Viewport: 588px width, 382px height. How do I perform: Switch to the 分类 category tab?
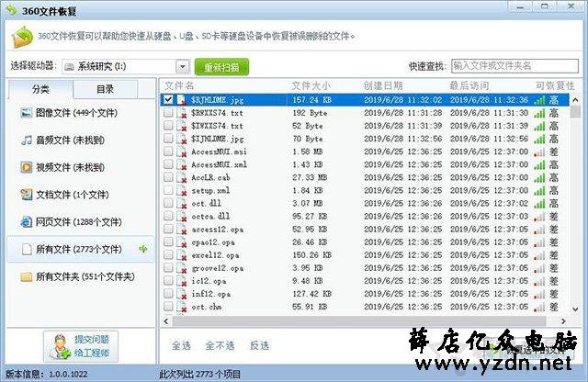pos(40,89)
